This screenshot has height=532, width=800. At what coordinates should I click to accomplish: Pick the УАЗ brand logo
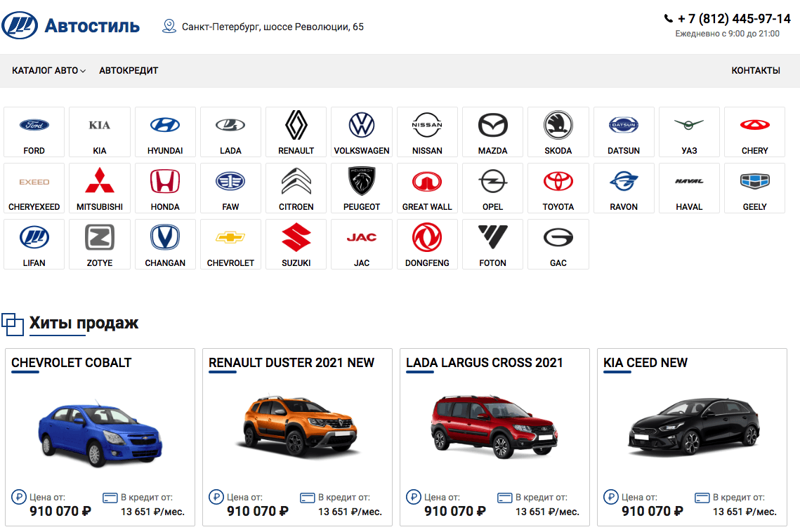(689, 124)
